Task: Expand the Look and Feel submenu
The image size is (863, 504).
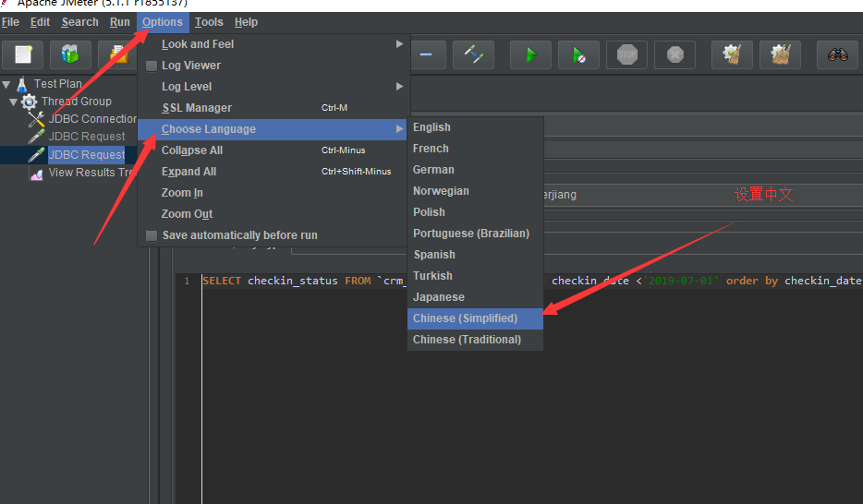Action: coord(273,44)
